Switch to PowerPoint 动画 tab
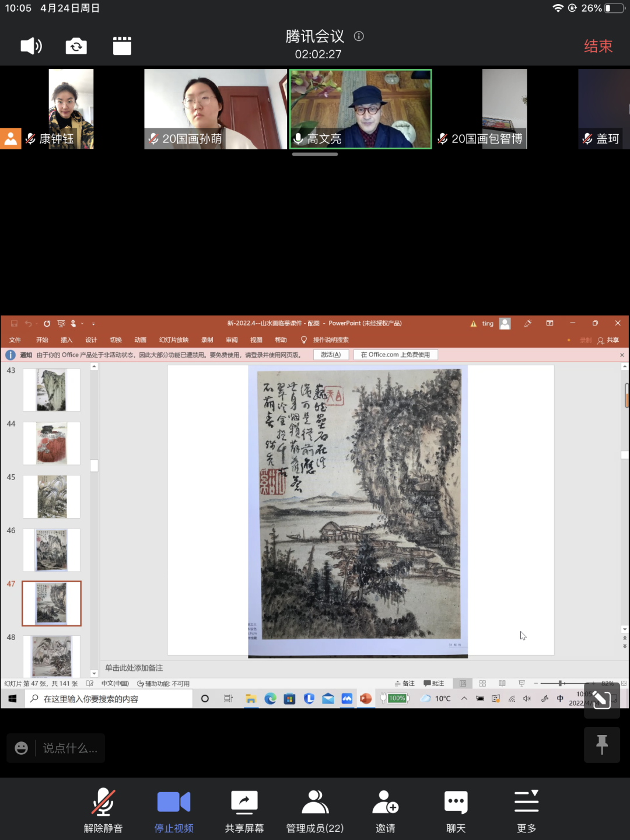630x840 pixels. (x=141, y=340)
